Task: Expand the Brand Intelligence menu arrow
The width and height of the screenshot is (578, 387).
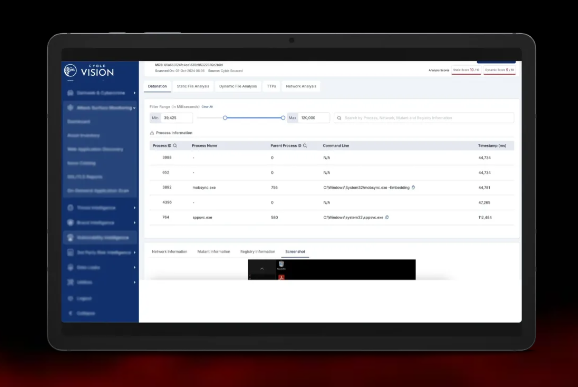Action: click(x=135, y=223)
